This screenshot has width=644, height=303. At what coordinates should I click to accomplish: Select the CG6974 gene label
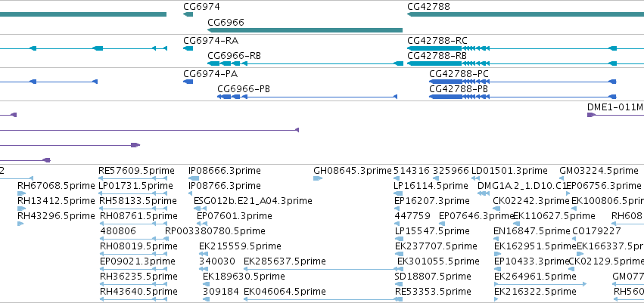[x=201, y=7]
